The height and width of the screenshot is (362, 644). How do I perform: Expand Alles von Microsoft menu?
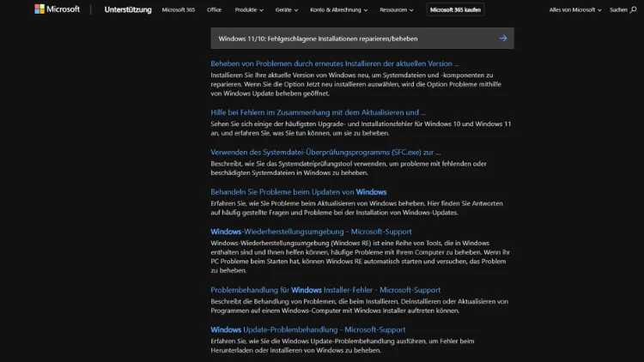[575, 9]
